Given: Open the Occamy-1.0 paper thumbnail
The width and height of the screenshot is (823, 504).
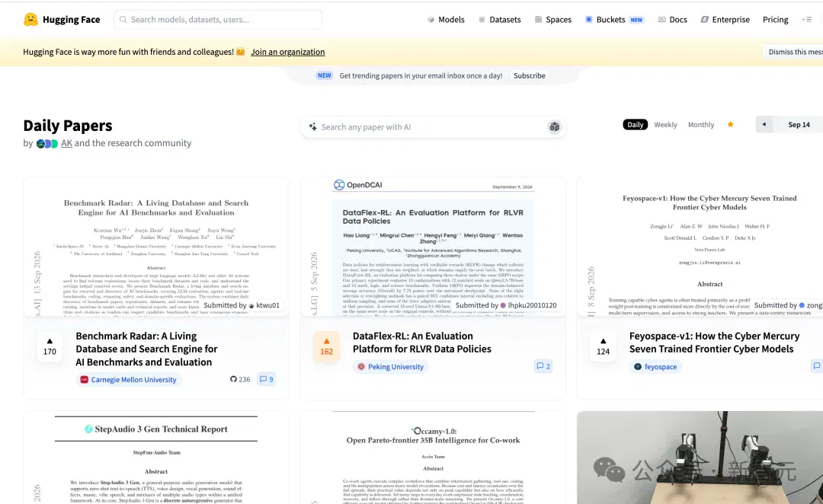Looking at the screenshot, I should [433, 458].
